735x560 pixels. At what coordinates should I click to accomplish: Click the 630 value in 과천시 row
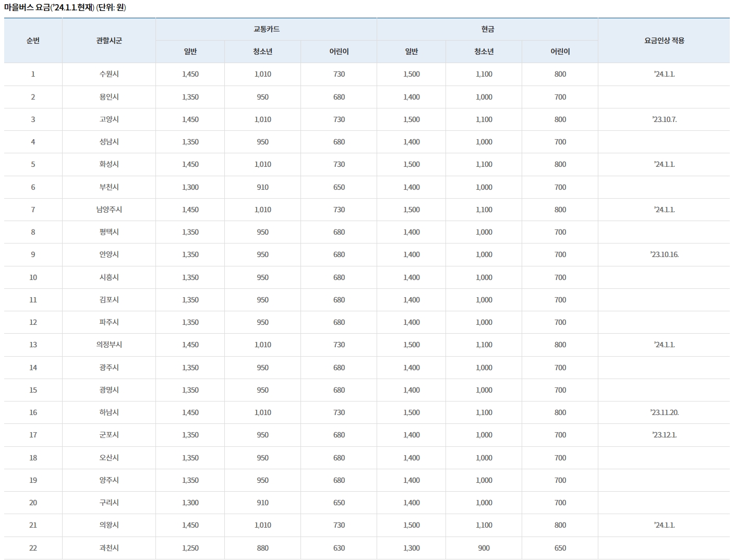(x=339, y=548)
